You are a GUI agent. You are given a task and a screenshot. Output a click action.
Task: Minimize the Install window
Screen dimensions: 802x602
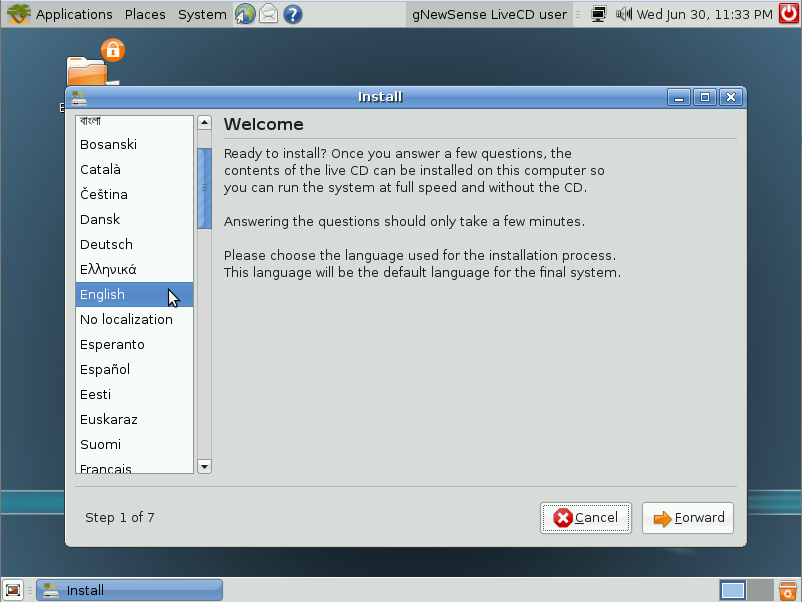tap(679, 97)
